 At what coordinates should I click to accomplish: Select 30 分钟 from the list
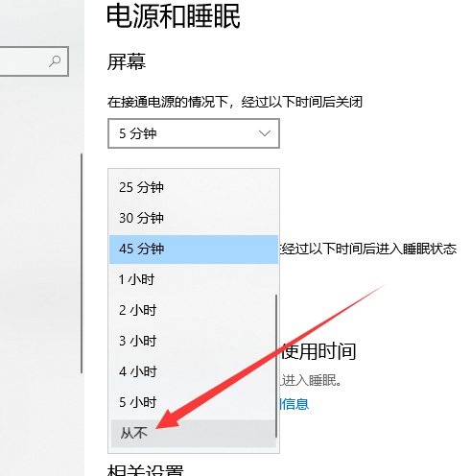(194, 218)
